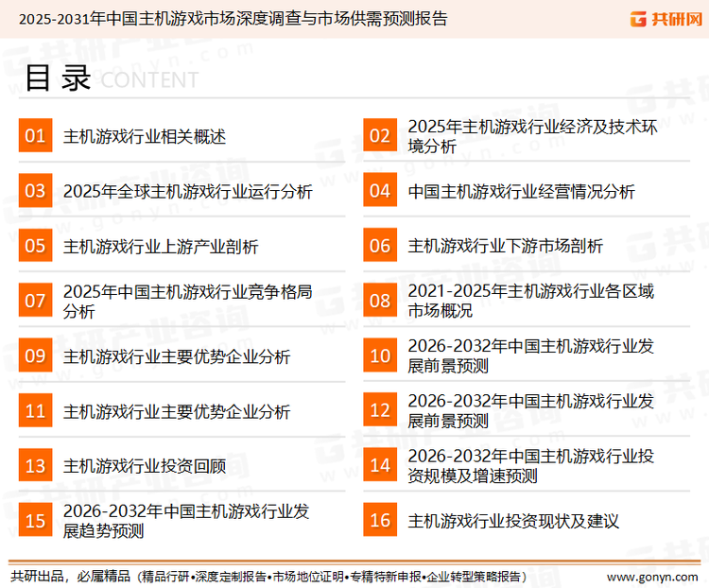
Task: Click the orange 05 chapter number badge
Action: pos(35,246)
